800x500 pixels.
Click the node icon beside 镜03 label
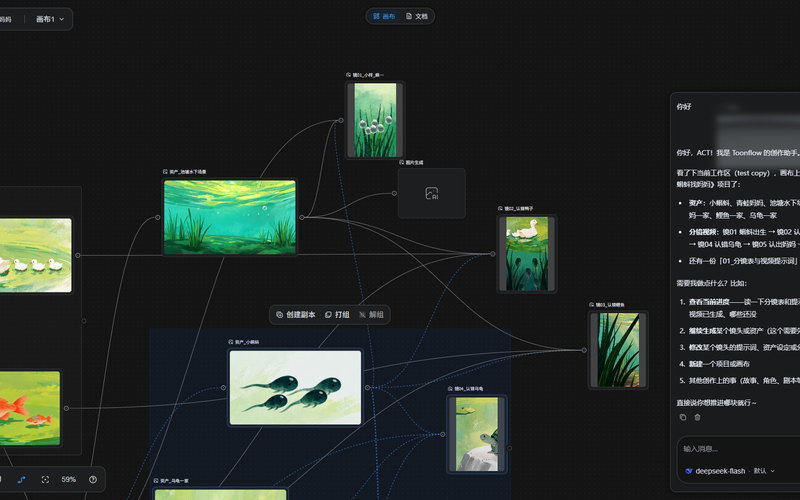click(591, 305)
